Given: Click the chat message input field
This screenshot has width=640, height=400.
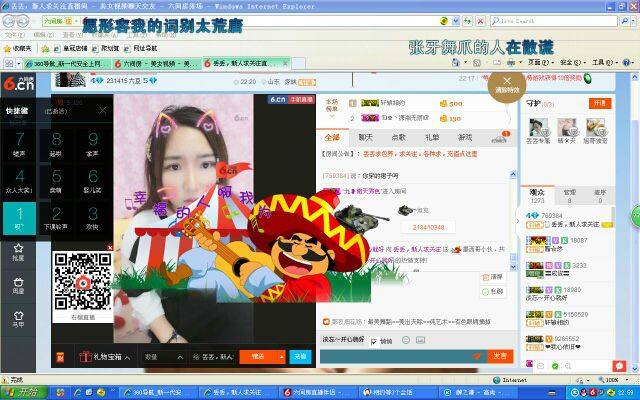Looking at the screenshot, I should pos(395,356).
